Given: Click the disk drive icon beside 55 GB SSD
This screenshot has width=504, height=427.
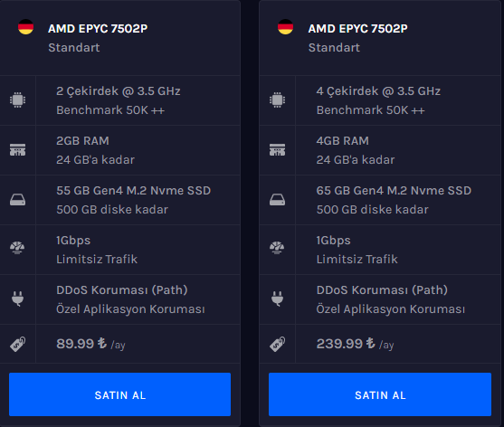Looking at the screenshot, I should (x=18, y=200).
